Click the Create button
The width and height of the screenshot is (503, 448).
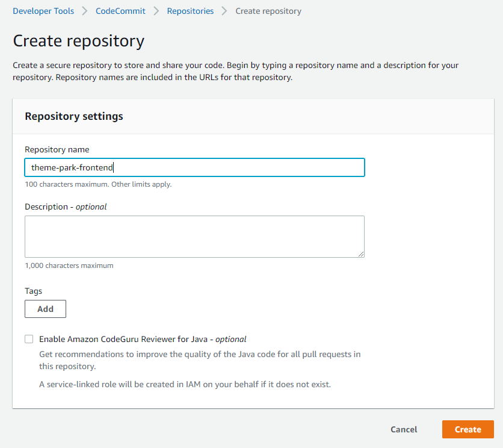[x=468, y=429]
